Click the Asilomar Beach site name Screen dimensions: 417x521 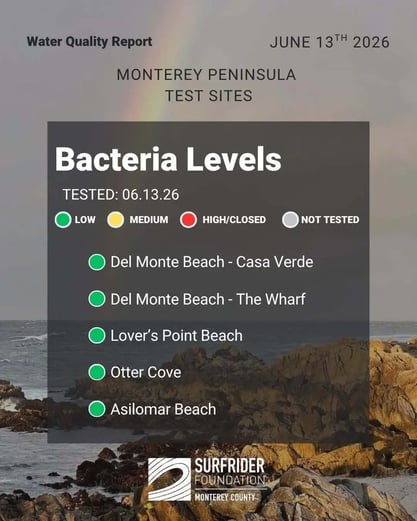163,409
